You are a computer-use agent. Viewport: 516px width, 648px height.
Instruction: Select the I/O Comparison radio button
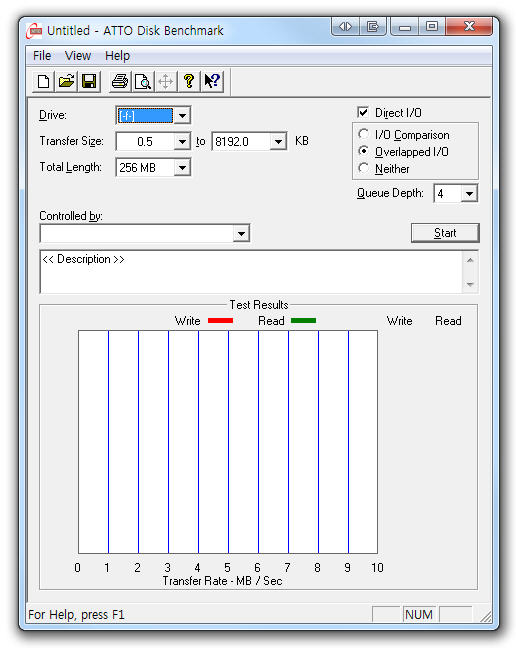point(364,134)
